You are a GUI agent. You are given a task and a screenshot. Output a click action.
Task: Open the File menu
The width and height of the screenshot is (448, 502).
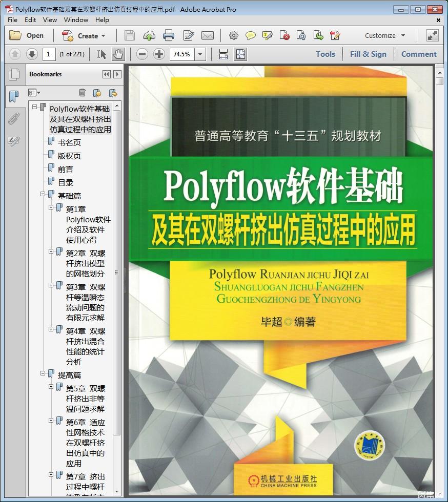[x=12, y=20]
